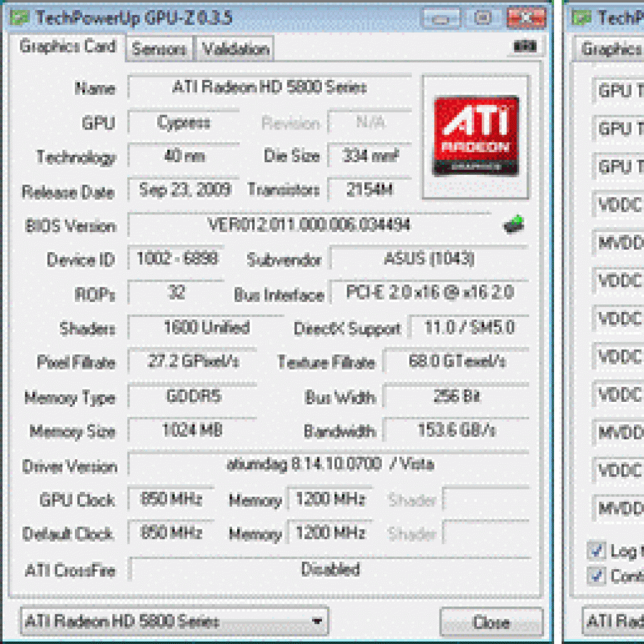Click the ATI CrossFire label
644x644 pixels.
(x=70, y=570)
